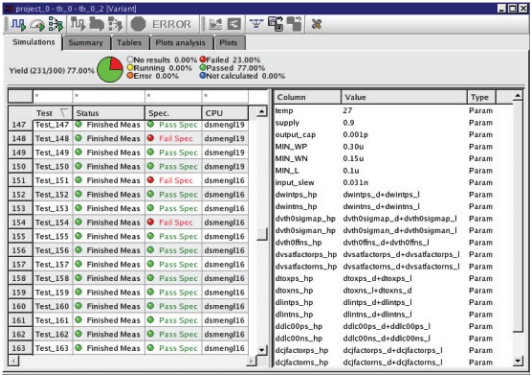Select row number 160
This screenshot has height=380, width=532.
pos(19,306)
